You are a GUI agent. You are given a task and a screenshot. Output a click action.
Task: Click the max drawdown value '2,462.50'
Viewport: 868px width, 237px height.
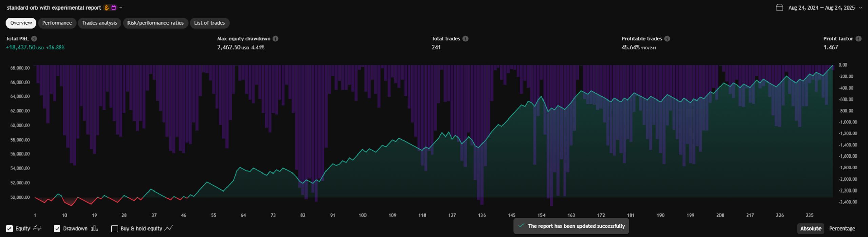229,48
